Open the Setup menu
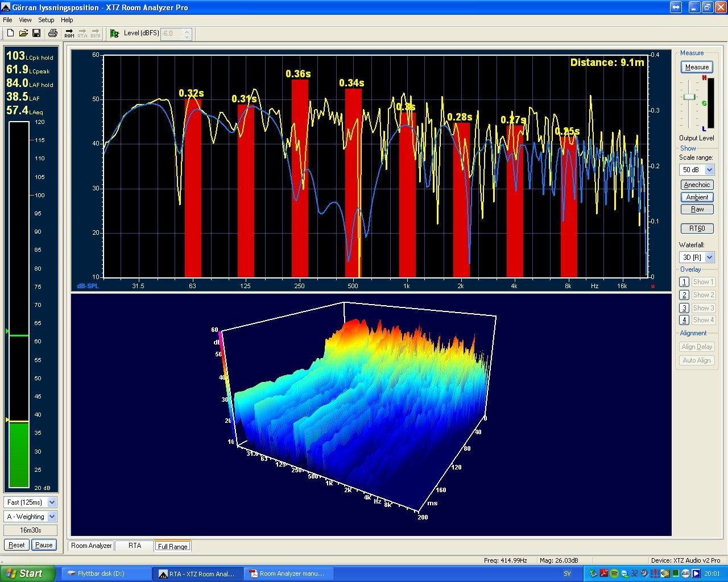This screenshot has height=582, width=728. pyautogui.click(x=46, y=20)
